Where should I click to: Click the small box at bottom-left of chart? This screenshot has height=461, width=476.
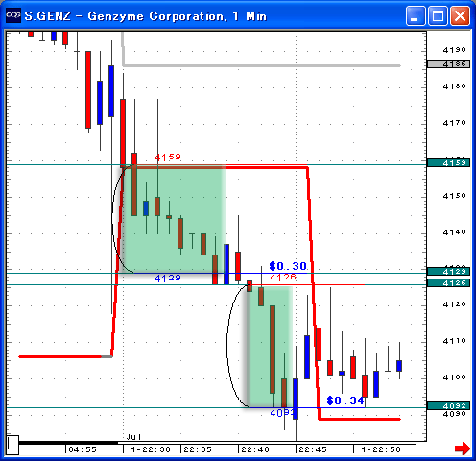[x=12, y=445]
